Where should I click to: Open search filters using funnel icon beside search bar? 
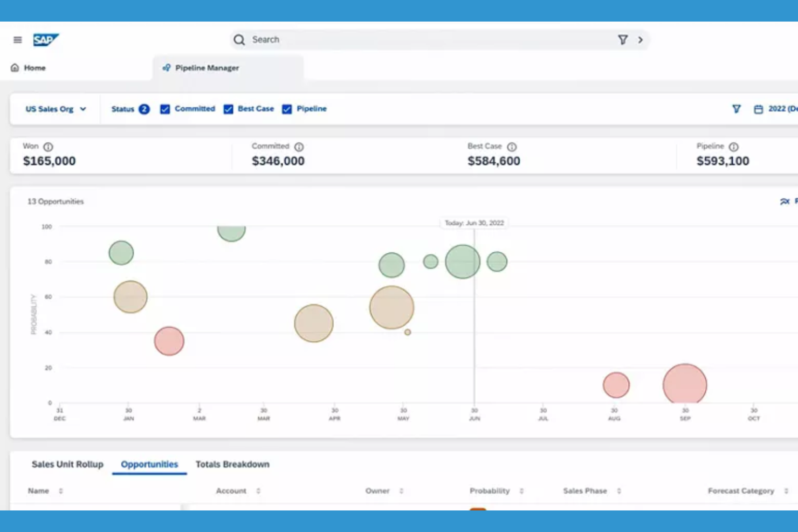[623, 39]
